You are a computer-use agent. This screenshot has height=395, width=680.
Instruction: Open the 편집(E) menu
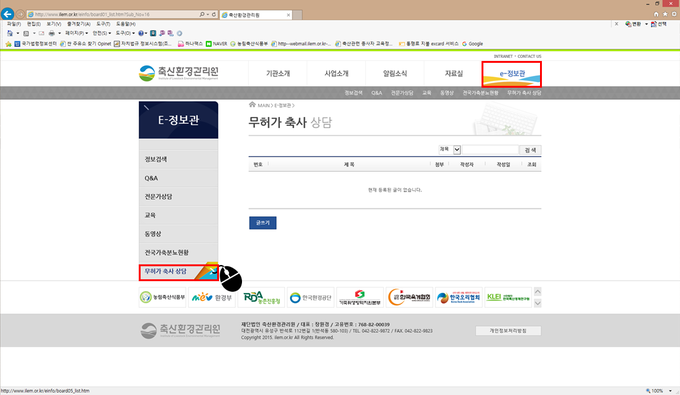(x=33, y=24)
